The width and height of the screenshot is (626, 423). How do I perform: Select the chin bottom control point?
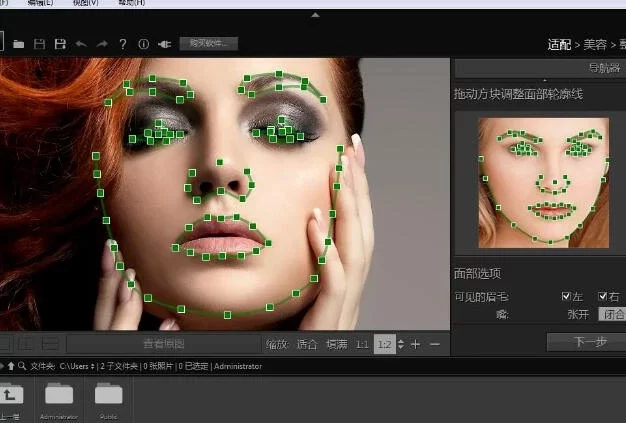pos(227,315)
